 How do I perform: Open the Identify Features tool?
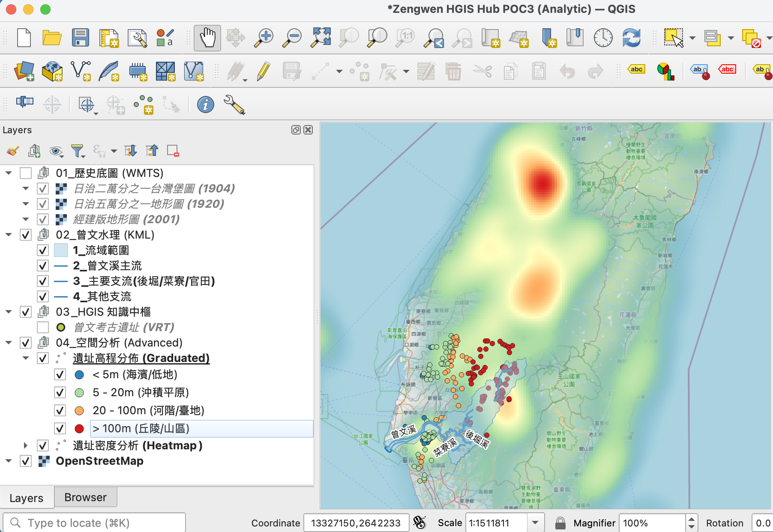coord(205,104)
